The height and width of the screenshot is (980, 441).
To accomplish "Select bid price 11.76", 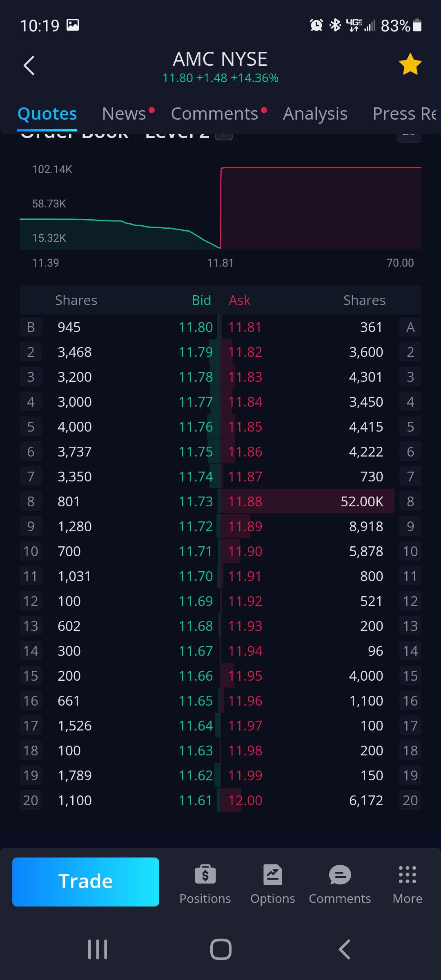I will tap(196, 427).
